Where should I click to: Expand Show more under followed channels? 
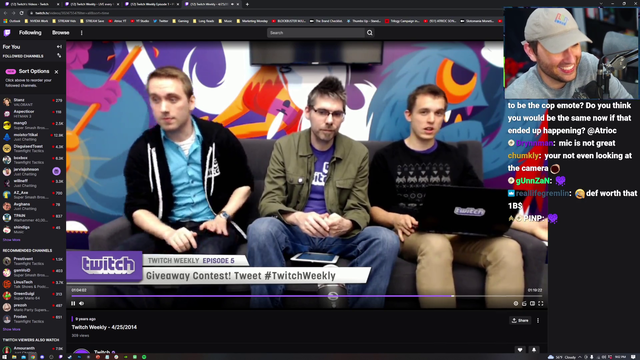click(x=11, y=240)
